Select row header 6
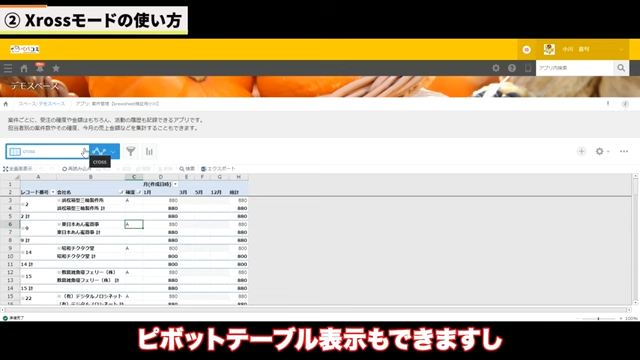The image size is (640, 360). pos(10,224)
